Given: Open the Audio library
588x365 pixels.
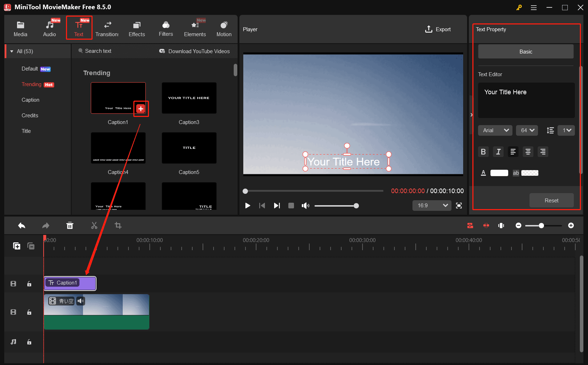Looking at the screenshot, I should coord(49,28).
